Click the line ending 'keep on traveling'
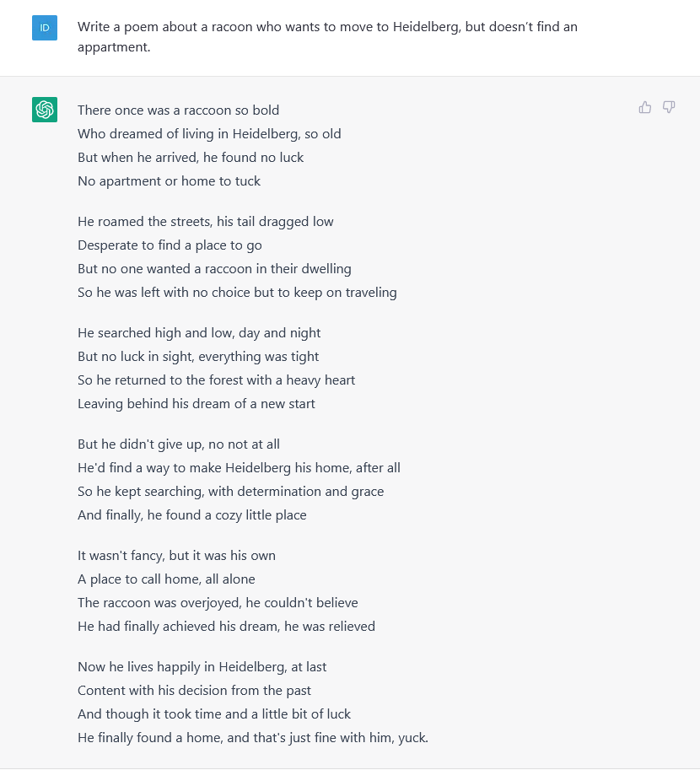The height and width of the screenshot is (770, 700). pyautogui.click(x=237, y=293)
